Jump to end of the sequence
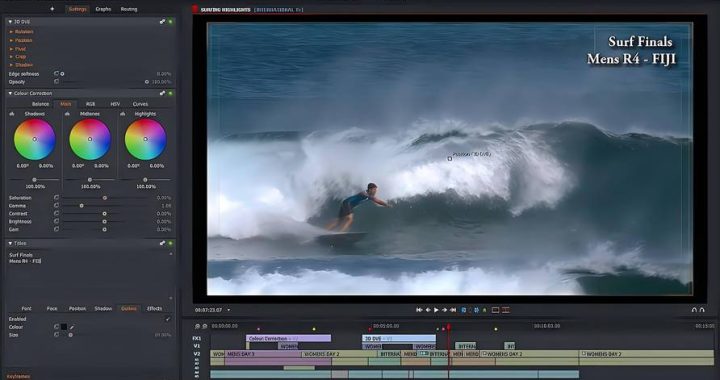The width and height of the screenshot is (720, 380). click(453, 310)
